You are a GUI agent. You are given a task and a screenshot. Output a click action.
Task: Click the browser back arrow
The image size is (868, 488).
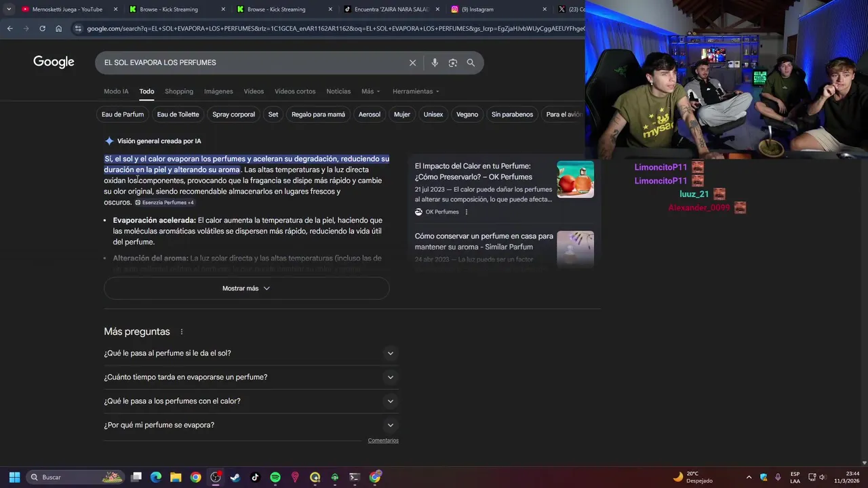[x=9, y=28]
